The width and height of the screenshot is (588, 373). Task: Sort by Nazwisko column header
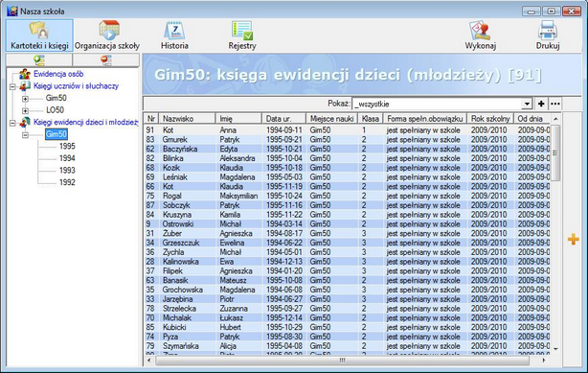[187, 119]
